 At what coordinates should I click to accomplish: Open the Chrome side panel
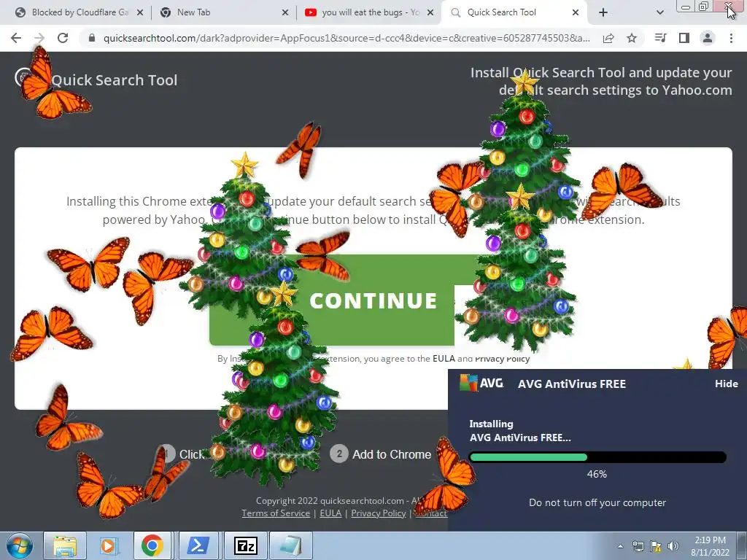684,38
